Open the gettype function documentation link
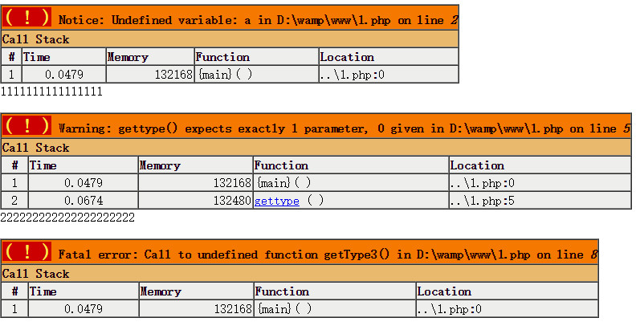Screen dimensions: 644x334 (277, 201)
